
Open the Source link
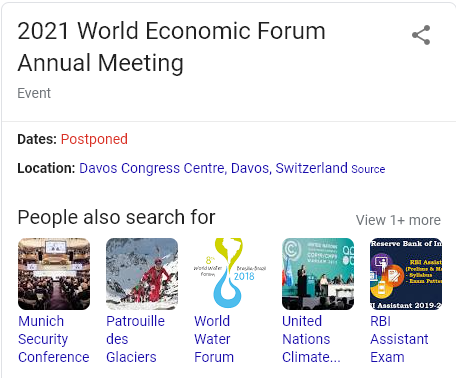[368, 169]
